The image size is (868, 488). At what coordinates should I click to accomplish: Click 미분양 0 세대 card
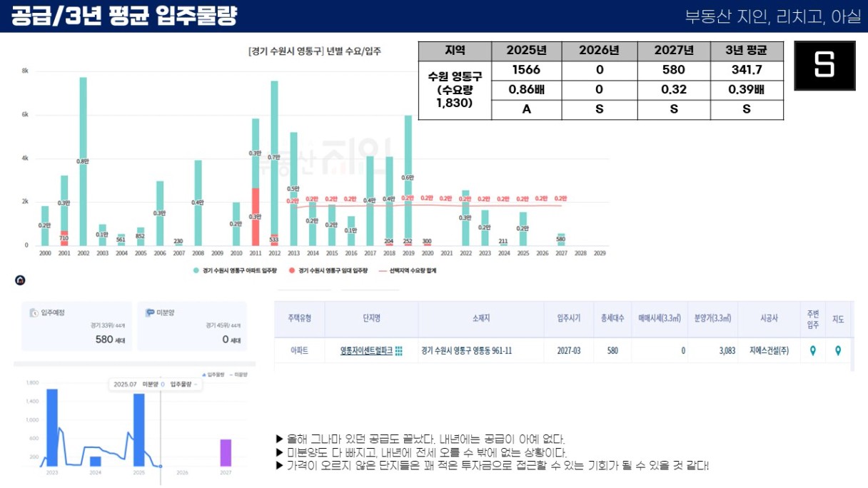pyautogui.click(x=192, y=326)
